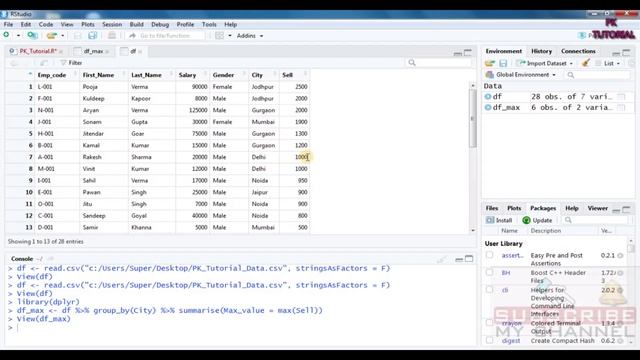Click the Create Project icon

click(x=32, y=36)
